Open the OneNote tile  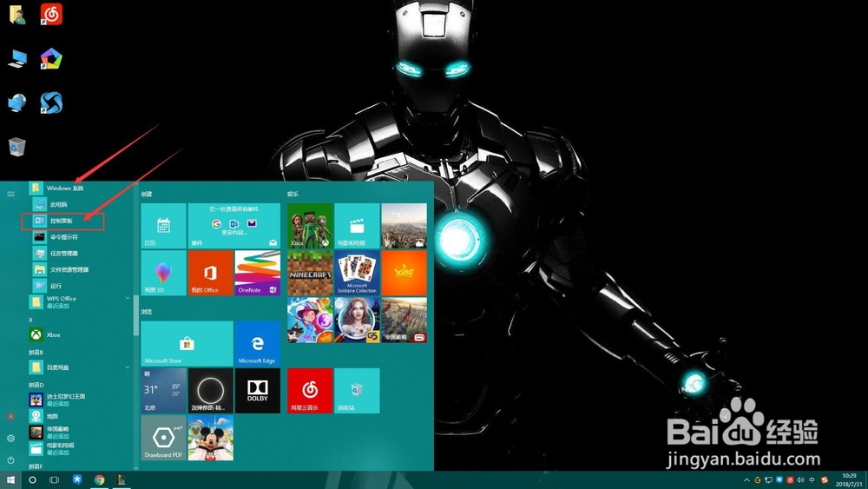tap(258, 273)
